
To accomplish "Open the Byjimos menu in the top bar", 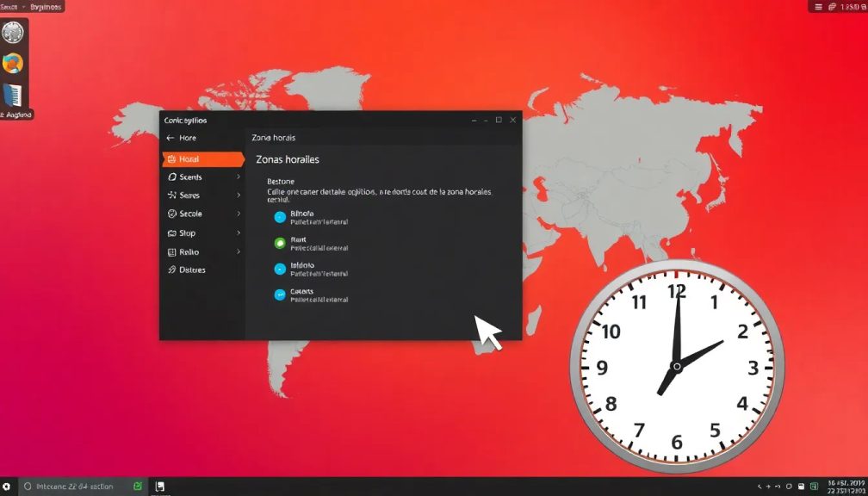I will (46, 7).
